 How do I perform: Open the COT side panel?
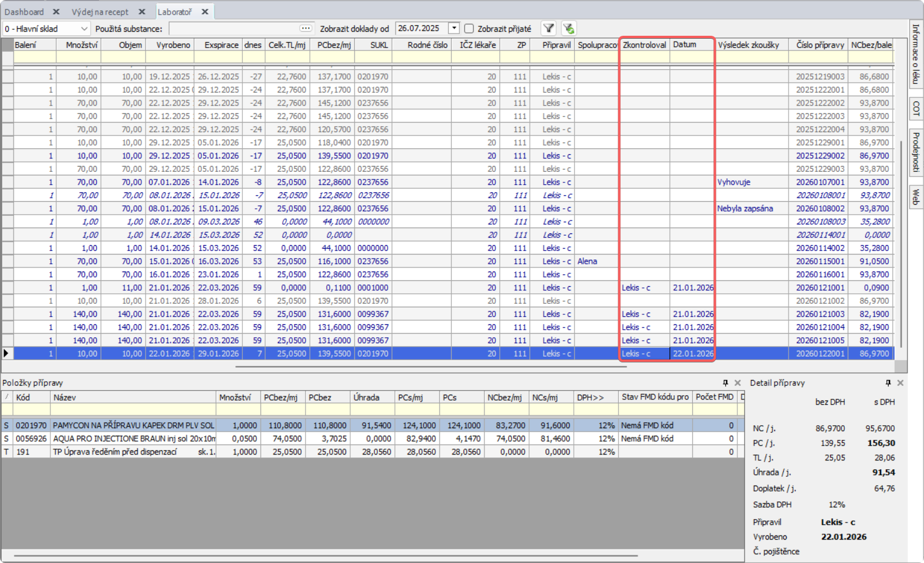[915, 108]
